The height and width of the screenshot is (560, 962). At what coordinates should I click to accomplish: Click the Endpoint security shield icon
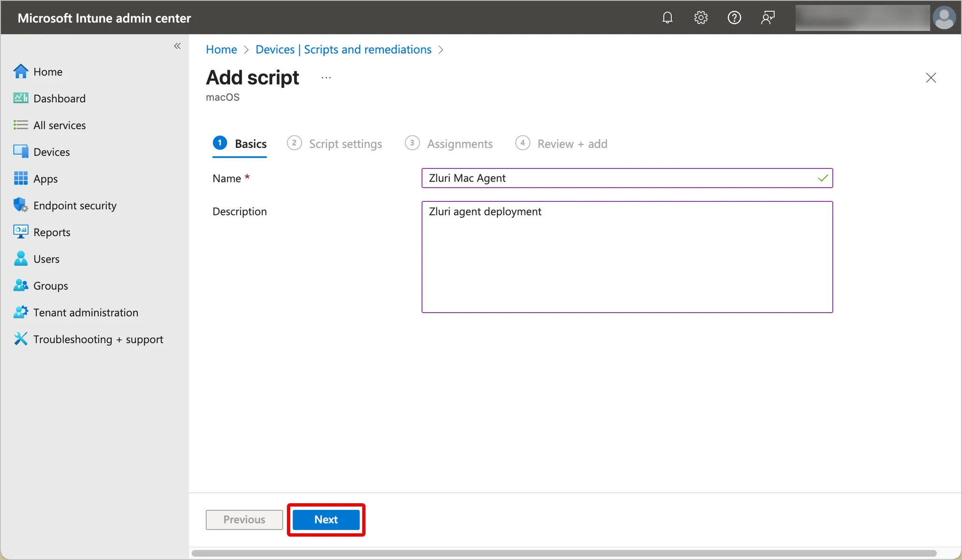[20, 205]
